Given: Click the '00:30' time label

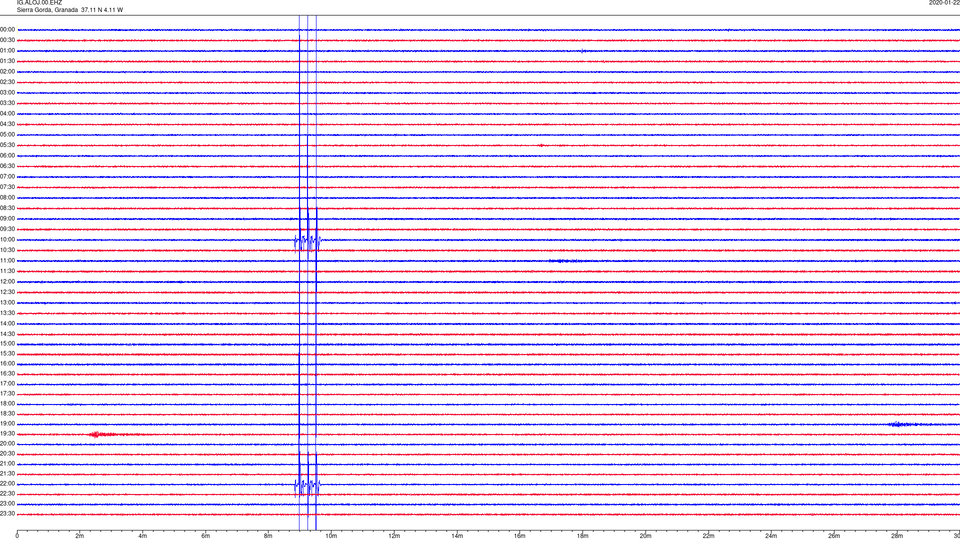Looking at the screenshot, I should [x=8, y=40].
